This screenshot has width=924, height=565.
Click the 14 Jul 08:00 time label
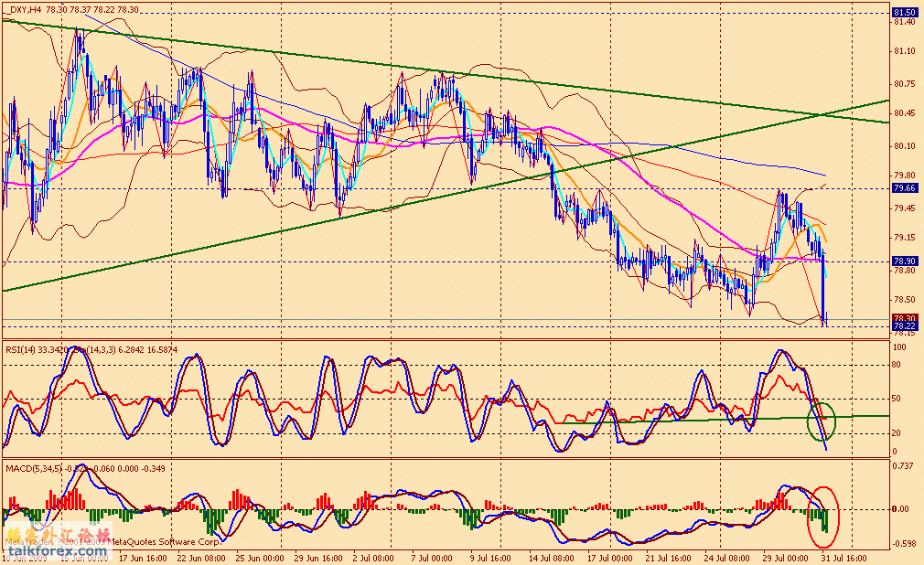point(551,558)
